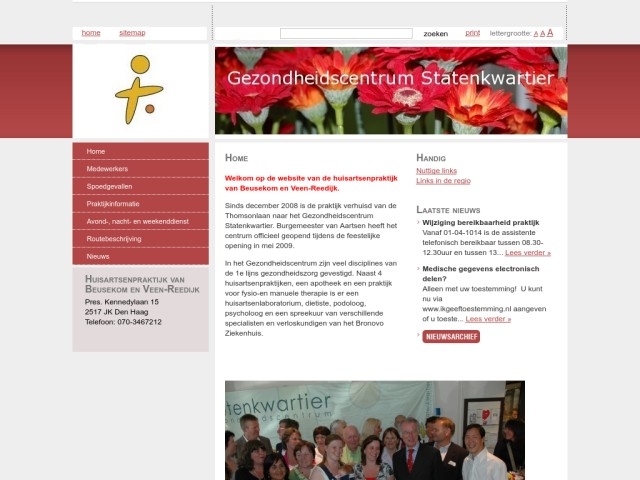Open the group photo at Statenkwartier
The width and height of the screenshot is (640, 480).
pyautogui.click(x=375, y=430)
